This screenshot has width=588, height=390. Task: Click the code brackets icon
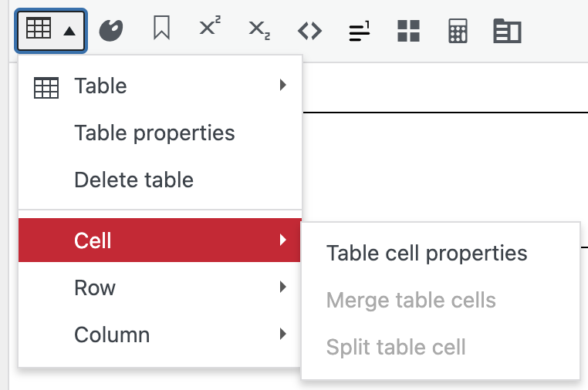[309, 31]
